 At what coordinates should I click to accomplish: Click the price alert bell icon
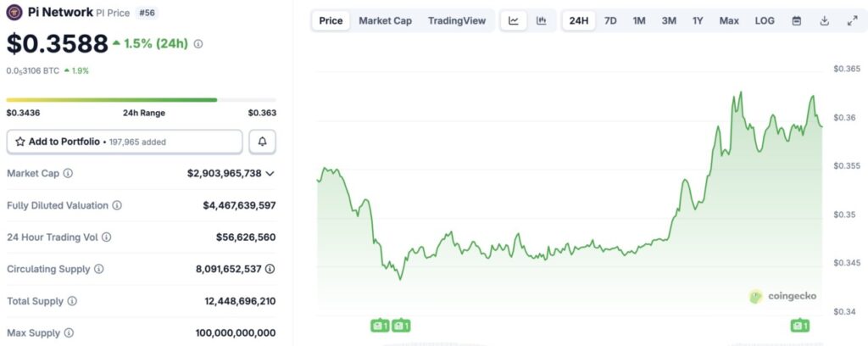[262, 142]
